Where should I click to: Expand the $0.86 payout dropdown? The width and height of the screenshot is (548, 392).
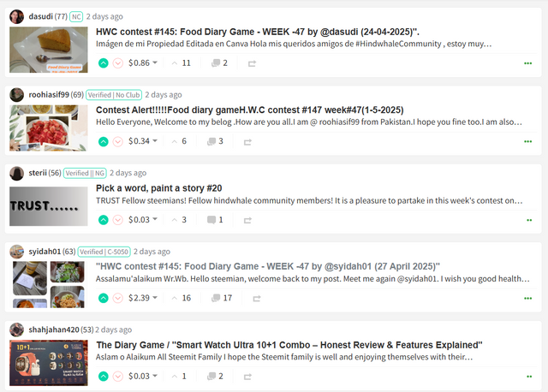pyautogui.click(x=143, y=62)
